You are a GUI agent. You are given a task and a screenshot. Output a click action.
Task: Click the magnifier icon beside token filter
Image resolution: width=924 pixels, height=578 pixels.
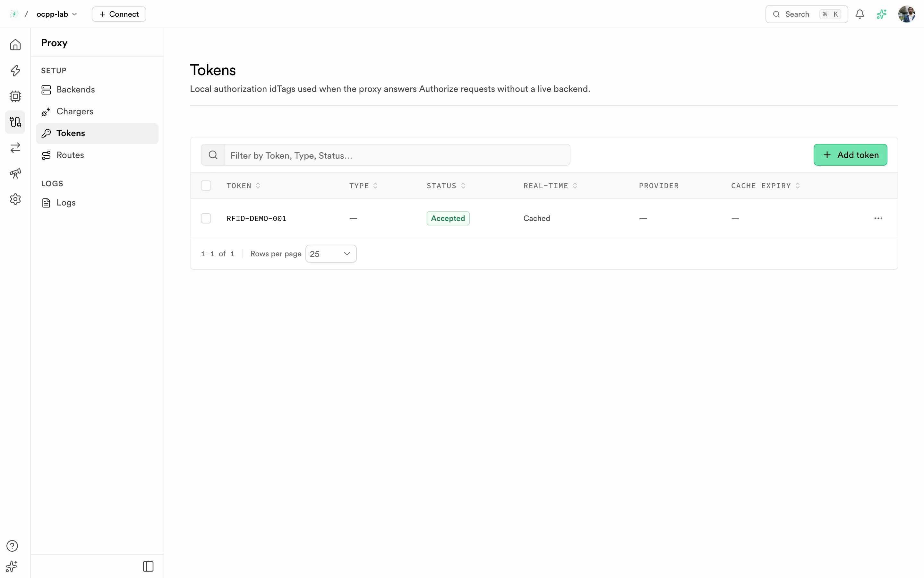pyautogui.click(x=213, y=155)
